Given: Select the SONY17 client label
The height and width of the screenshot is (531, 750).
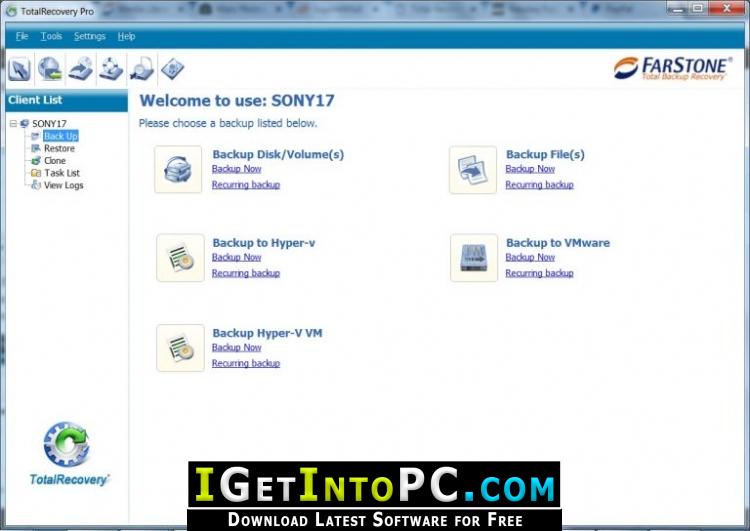Looking at the screenshot, I should [49, 123].
